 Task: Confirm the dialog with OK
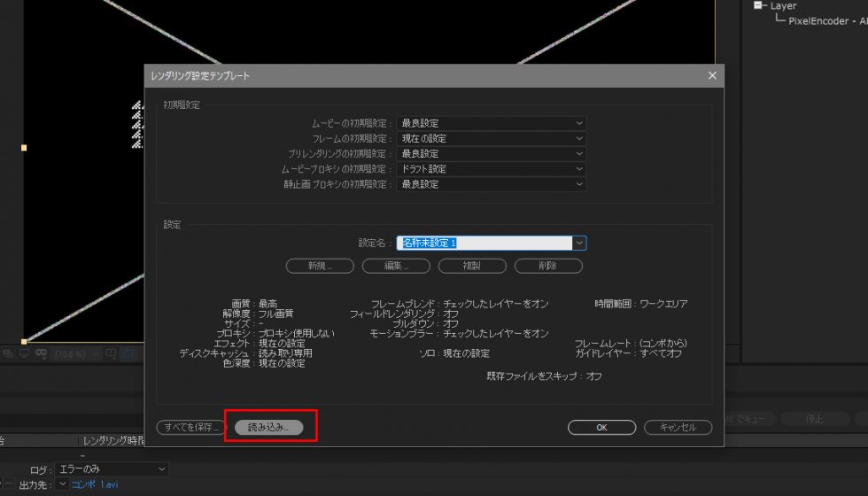pyautogui.click(x=601, y=427)
